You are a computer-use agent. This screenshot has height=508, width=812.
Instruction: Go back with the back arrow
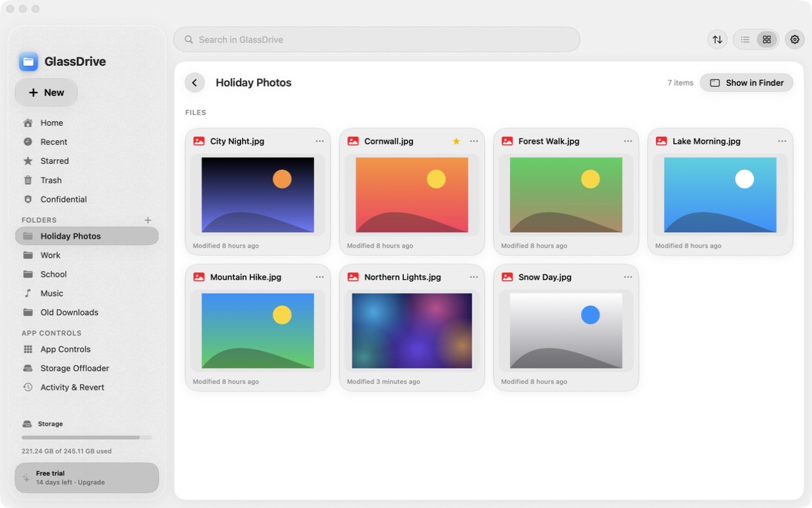(x=195, y=83)
